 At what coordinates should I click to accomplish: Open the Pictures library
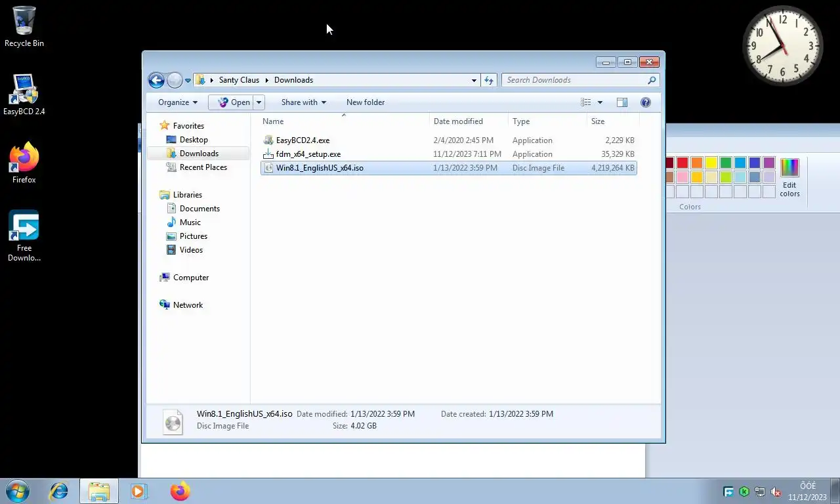coord(194,236)
